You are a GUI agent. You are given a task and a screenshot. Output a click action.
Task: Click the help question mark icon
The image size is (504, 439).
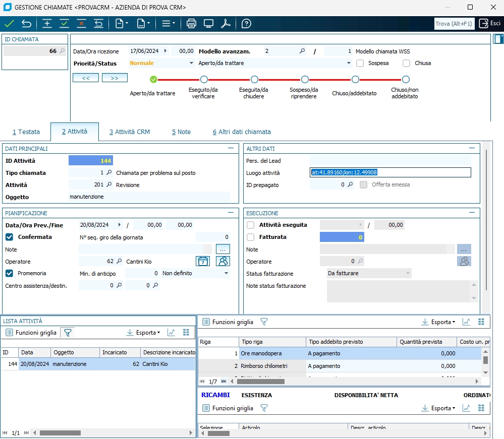click(246, 24)
